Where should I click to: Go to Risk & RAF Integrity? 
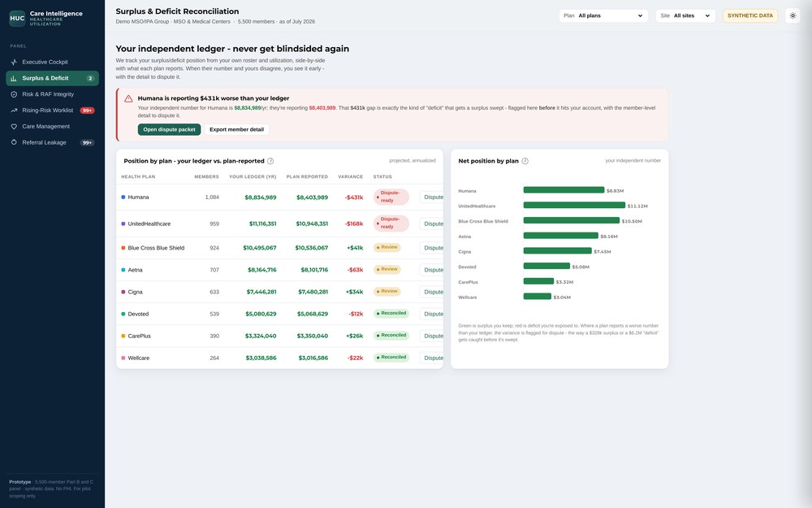pos(52,94)
